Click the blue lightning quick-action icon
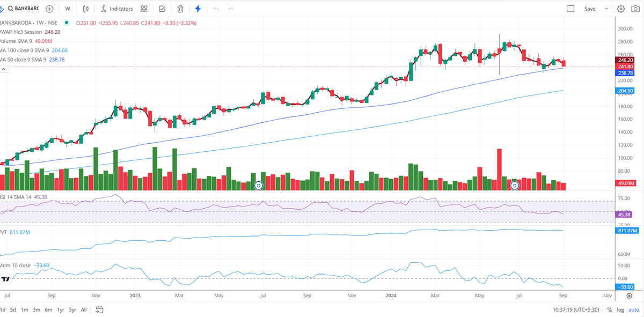 click(x=198, y=9)
